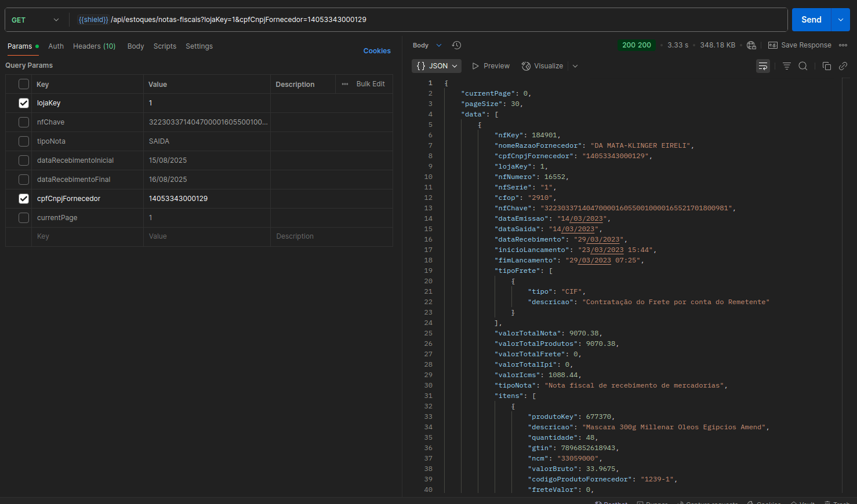857x504 pixels.
Task: Enable the nfChave parameter
Action: [x=24, y=122]
